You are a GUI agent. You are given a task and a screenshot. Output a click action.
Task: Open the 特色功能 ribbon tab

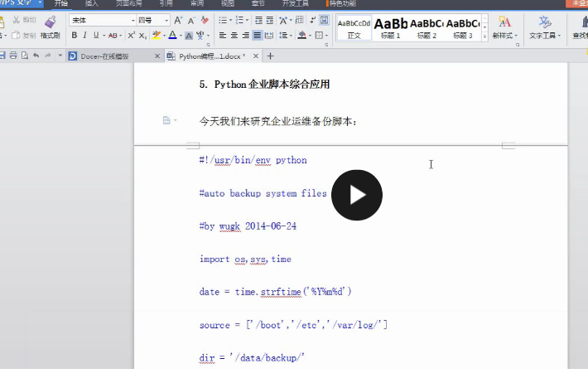coord(341,4)
